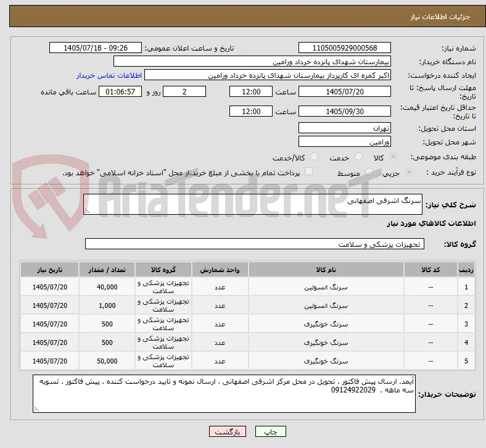Click the quantity 50,000 cell
Screen dimensions: 486x448
(x=107, y=361)
